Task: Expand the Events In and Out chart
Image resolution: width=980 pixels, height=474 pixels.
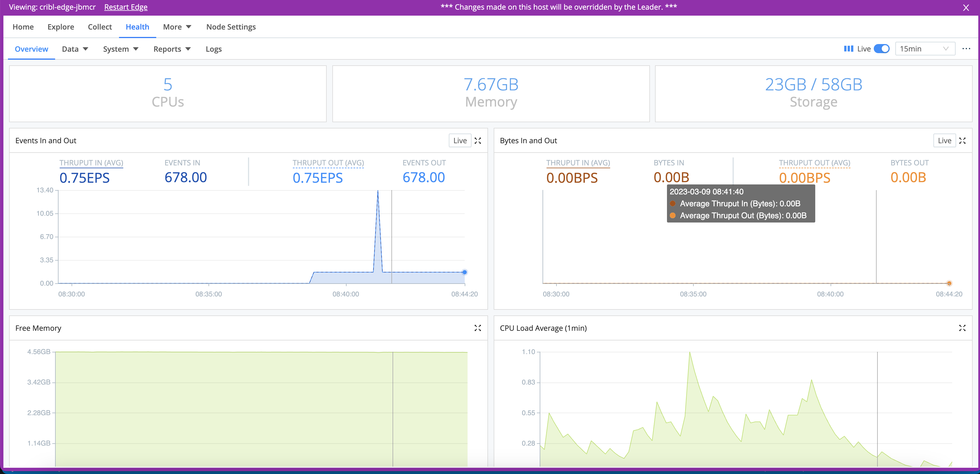Action: click(478, 140)
